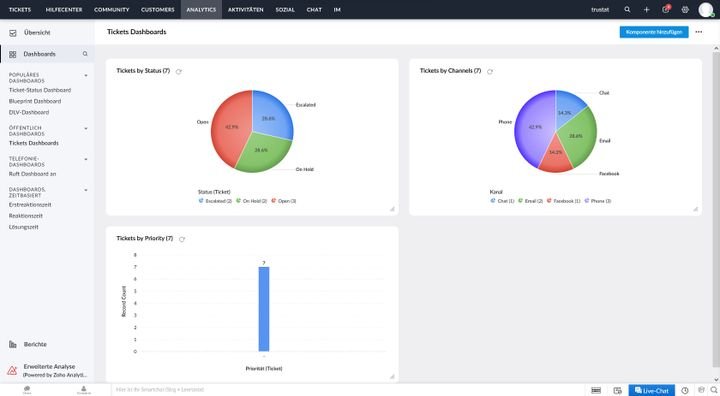Toggle Facebook legend item in channels chart
The width and height of the screenshot is (720, 396).
click(x=563, y=201)
